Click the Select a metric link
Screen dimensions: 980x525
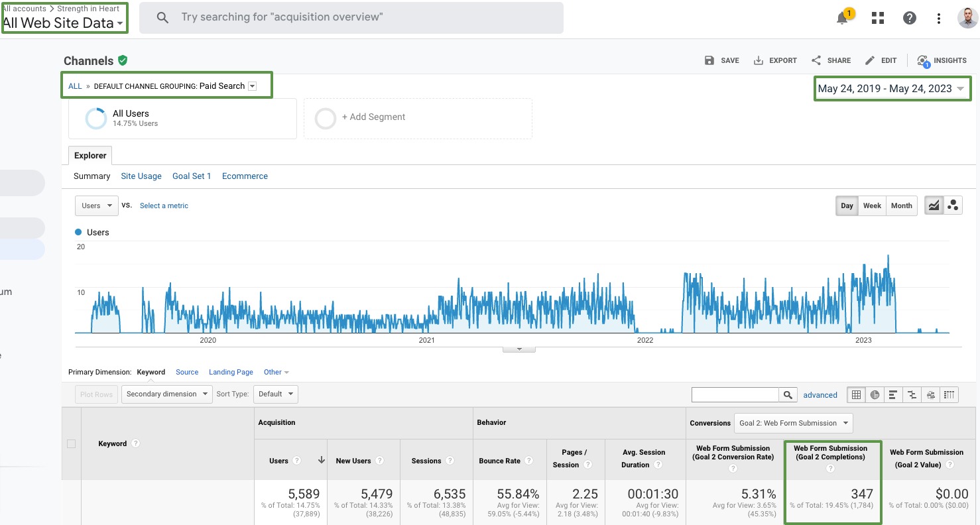click(164, 205)
